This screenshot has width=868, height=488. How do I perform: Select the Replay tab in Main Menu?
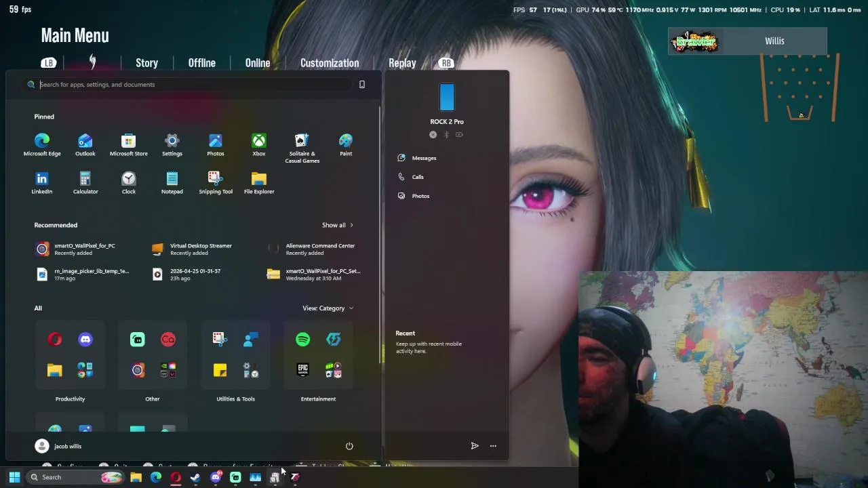point(402,63)
